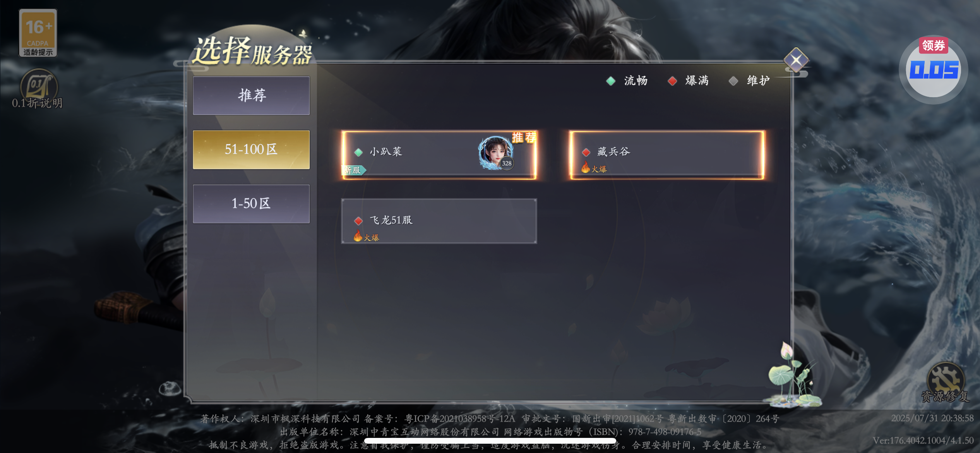Click the 推荐 badge on 小趴菜 server
Screen dimensions: 980x453
(524, 137)
